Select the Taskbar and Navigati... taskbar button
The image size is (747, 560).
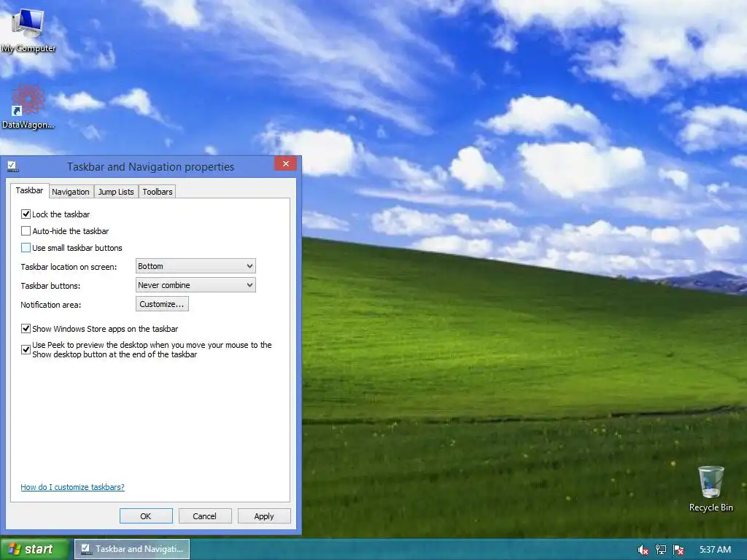pos(132,549)
